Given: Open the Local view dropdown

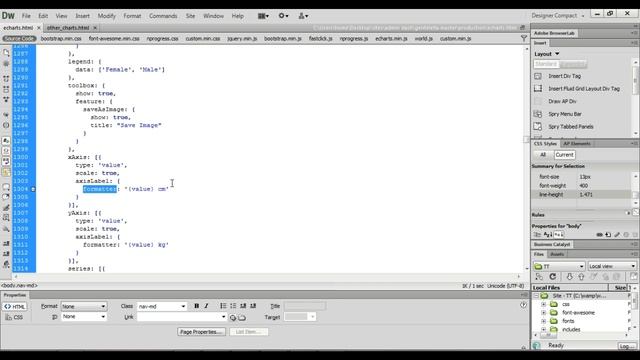Looking at the screenshot, I should (612, 266).
